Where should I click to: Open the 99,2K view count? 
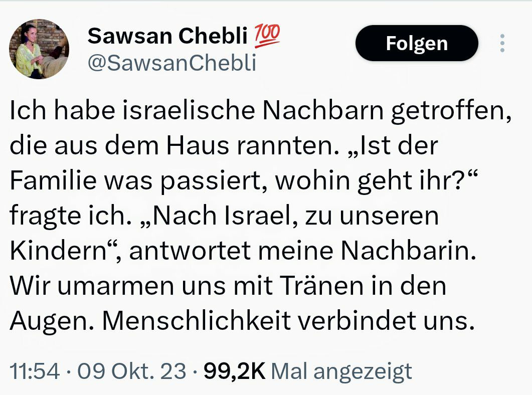pos(233,371)
